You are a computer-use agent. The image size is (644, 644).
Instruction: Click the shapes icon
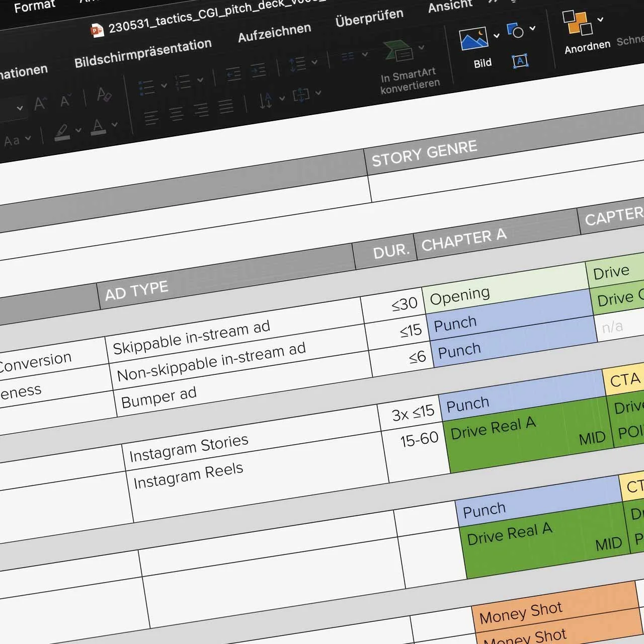pos(515,31)
